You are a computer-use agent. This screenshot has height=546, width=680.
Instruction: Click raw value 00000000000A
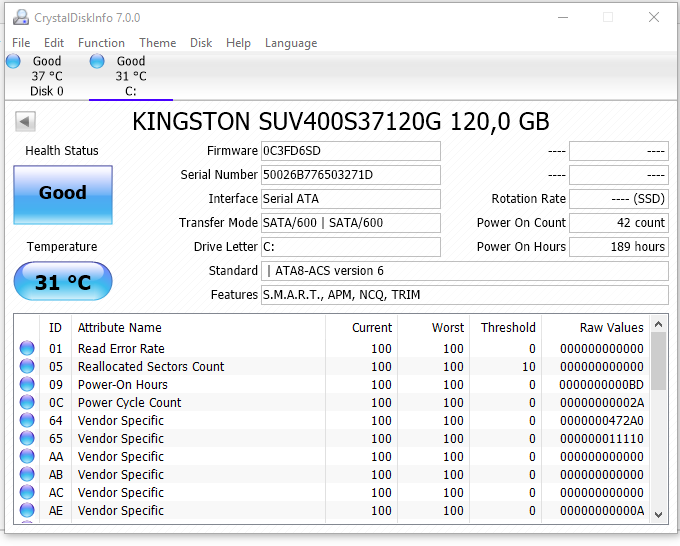[602, 510]
